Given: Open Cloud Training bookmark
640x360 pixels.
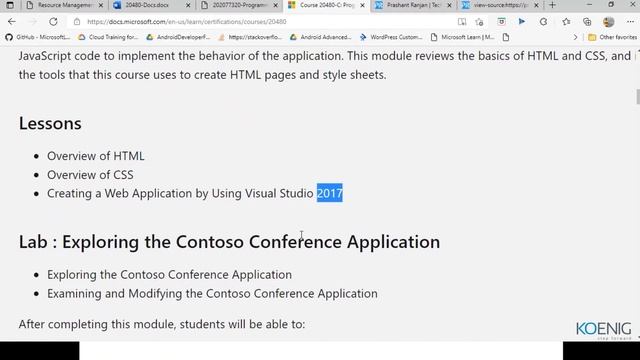Looking at the screenshot, I should tap(108, 37).
